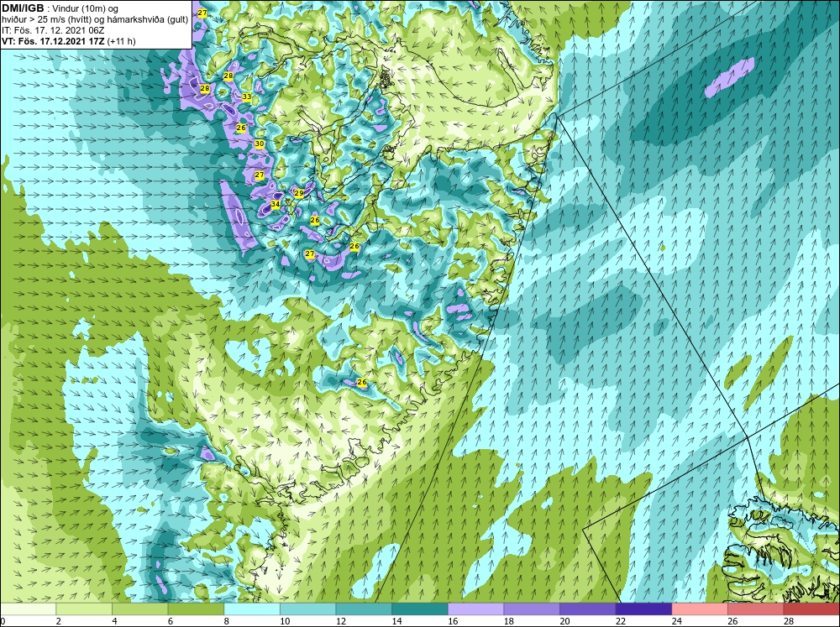
Task: Pick the 12–14 m/s teal swatch
Action: pyautogui.click(x=364, y=609)
